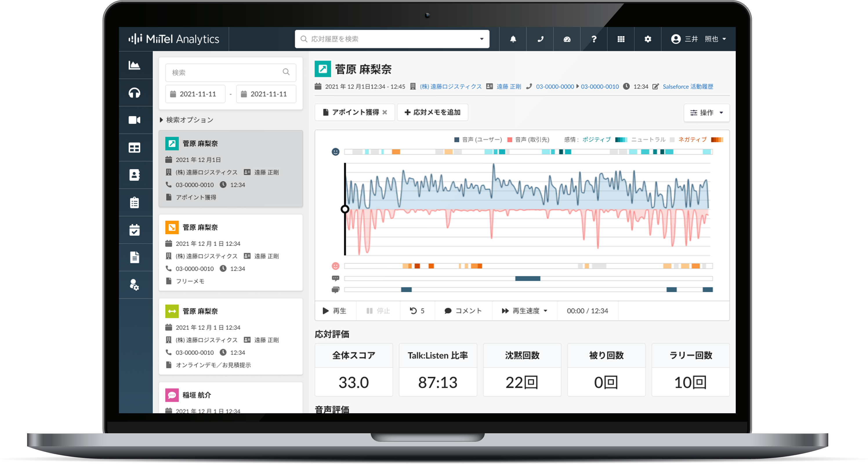The width and height of the screenshot is (868, 464).
Task: Click the magnifier icon in sidebar search
Action: [286, 72]
